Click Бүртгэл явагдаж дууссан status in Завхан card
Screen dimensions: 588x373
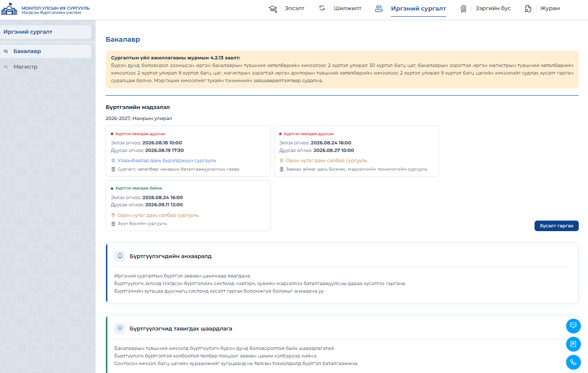pos(309,134)
